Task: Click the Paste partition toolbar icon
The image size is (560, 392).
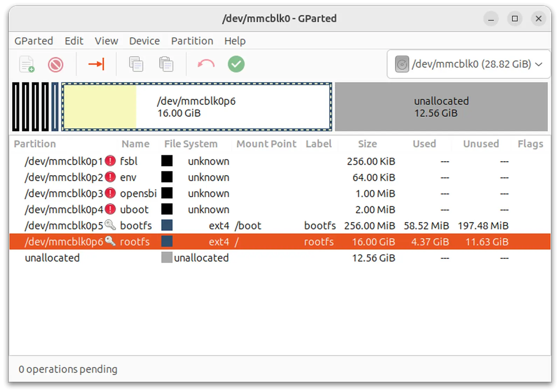Action: [x=166, y=64]
